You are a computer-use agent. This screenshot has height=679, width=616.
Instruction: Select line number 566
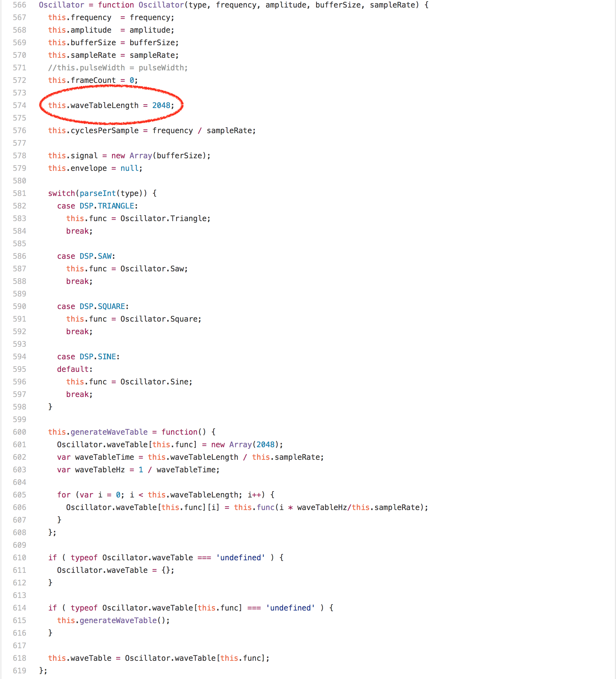pos(19,5)
